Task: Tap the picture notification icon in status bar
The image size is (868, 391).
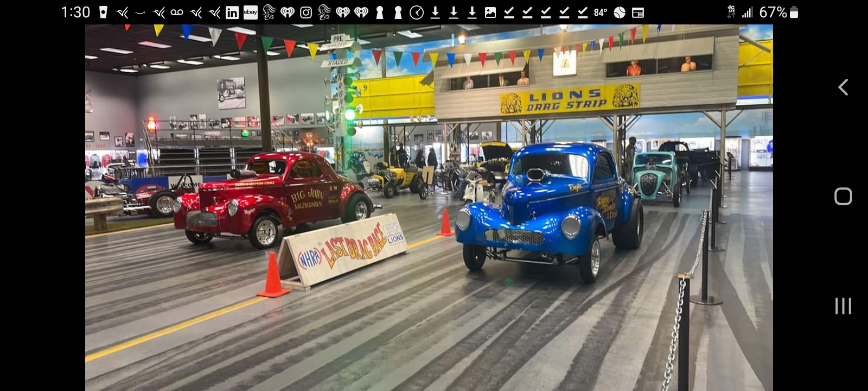Action: 490,12
